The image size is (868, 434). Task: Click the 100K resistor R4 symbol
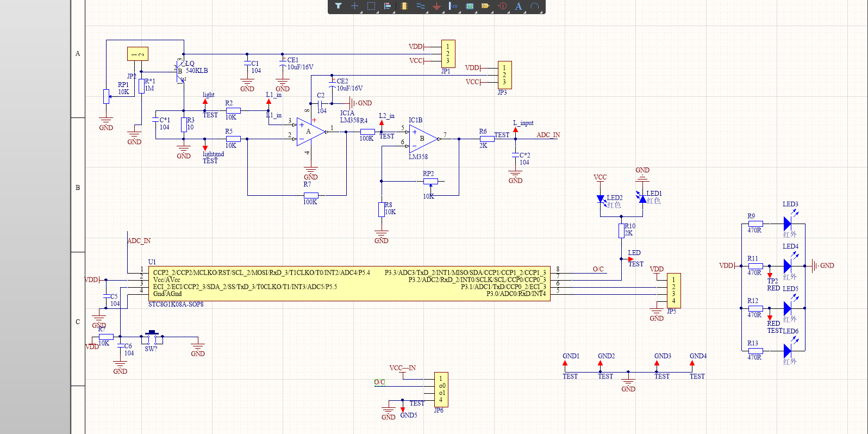point(367,132)
